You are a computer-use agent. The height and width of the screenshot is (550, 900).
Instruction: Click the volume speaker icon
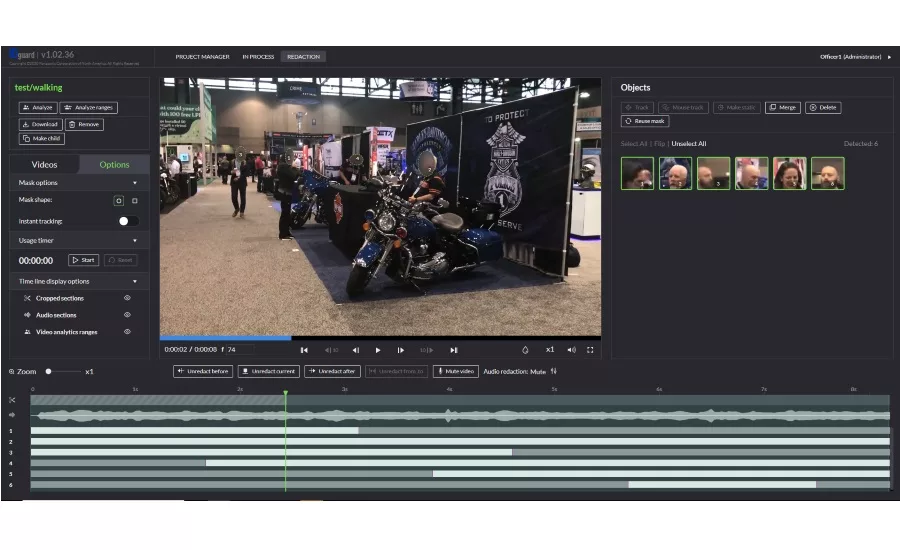pyautogui.click(x=572, y=350)
